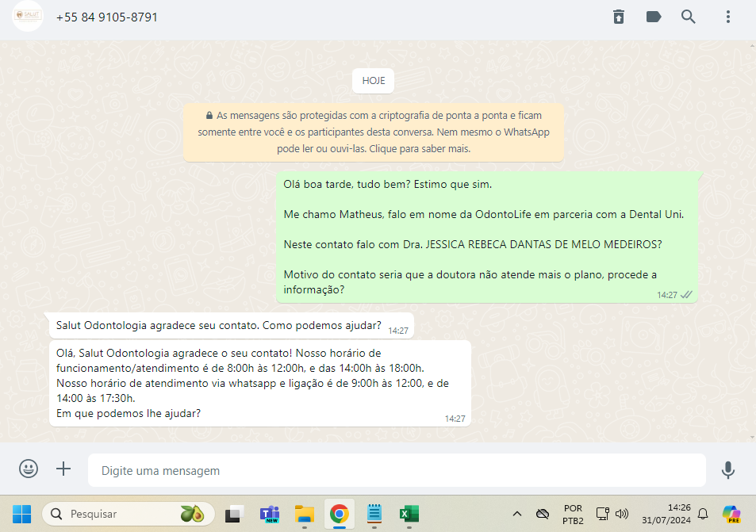Select the sent message from Matheus
This screenshot has height=532, width=756.
coord(487,237)
